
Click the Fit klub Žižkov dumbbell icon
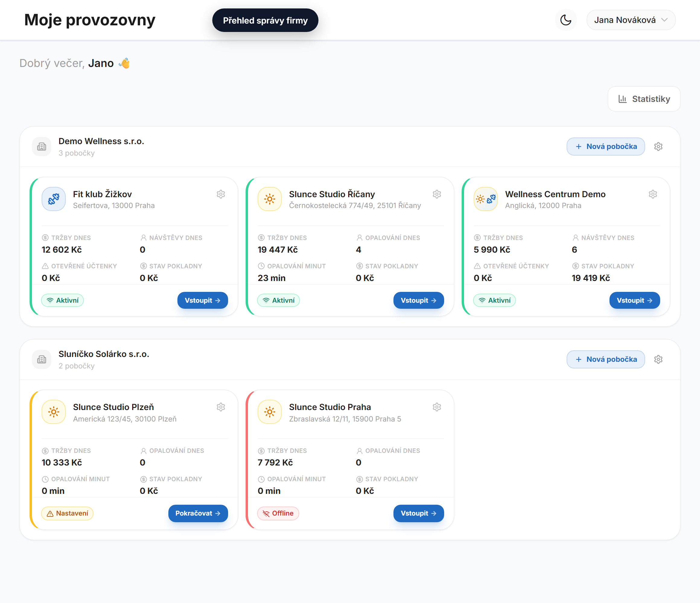click(54, 199)
